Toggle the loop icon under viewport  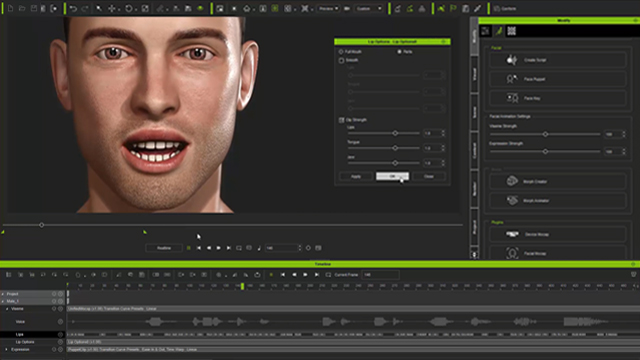(239, 248)
